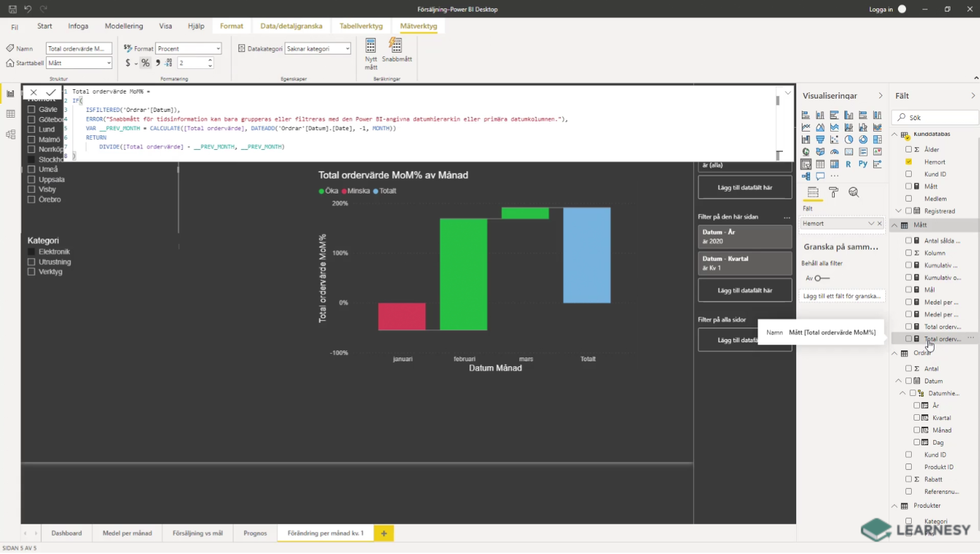This screenshot has width=980, height=554.
Task: Select pie chart visualization
Action: click(849, 139)
